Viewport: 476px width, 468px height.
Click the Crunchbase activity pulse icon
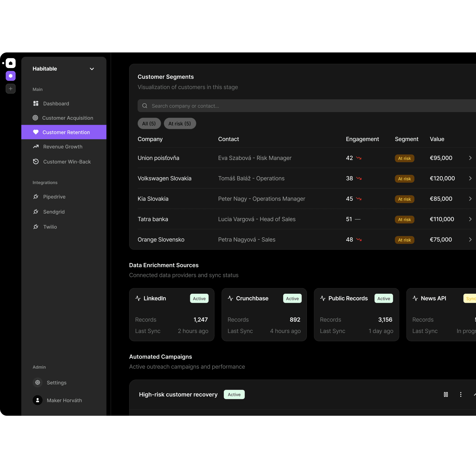pyautogui.click(x=230, y=298)
